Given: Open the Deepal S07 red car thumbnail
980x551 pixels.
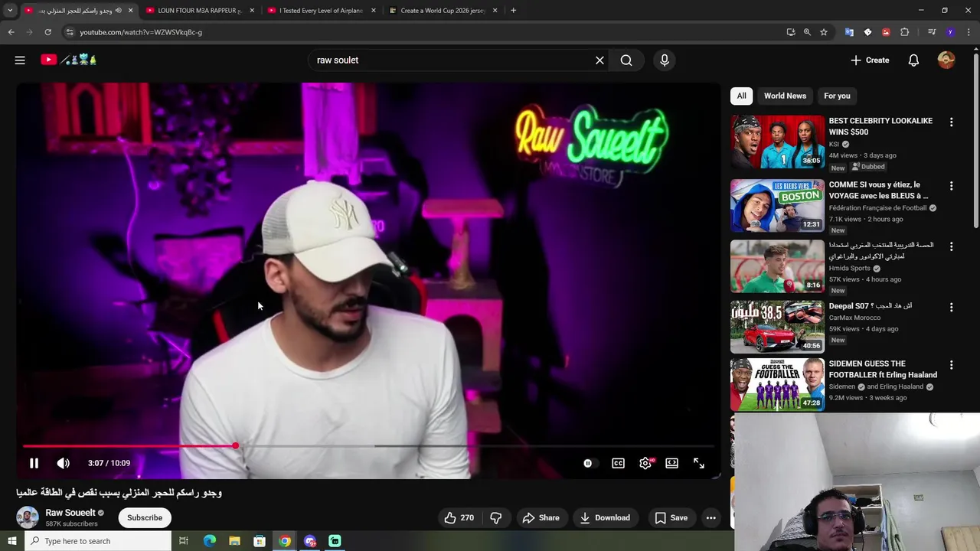Looking at the screenshot, I should 777,327.
